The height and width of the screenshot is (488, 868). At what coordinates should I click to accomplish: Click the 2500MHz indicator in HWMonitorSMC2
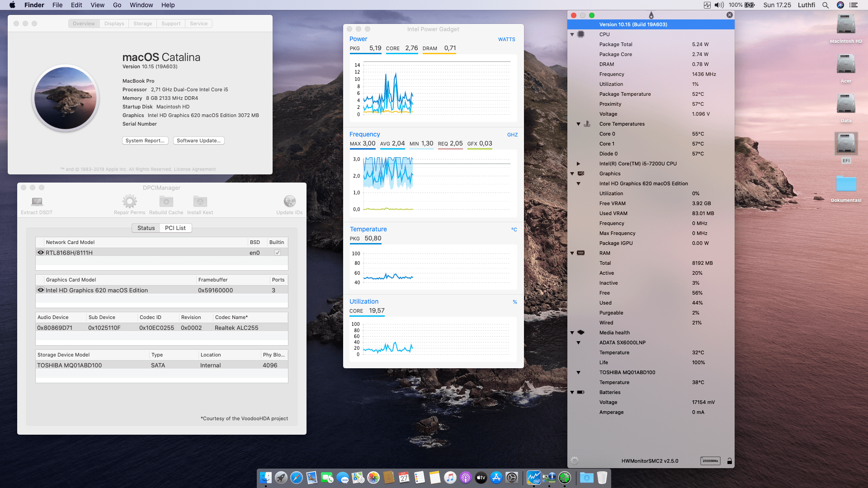click(711, 461)
